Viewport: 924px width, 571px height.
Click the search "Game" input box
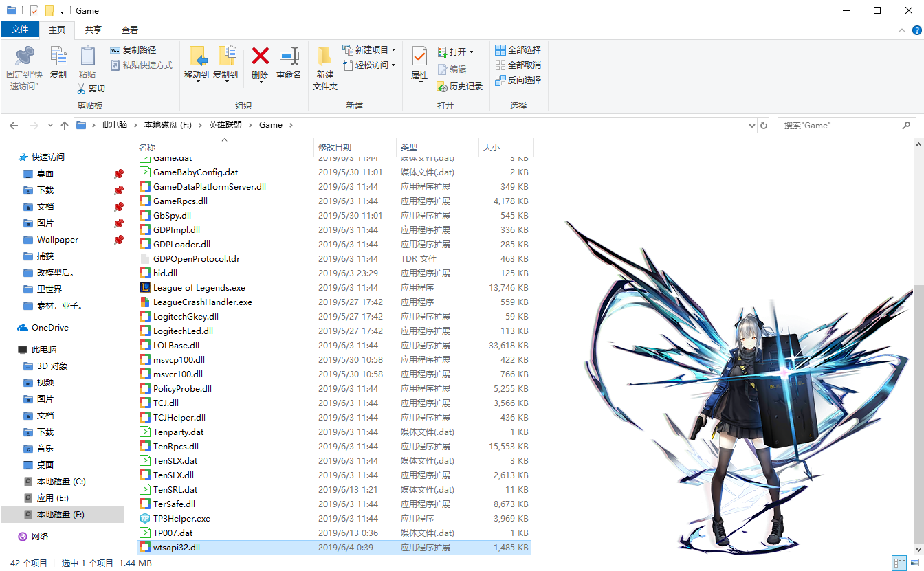[846, 126]
